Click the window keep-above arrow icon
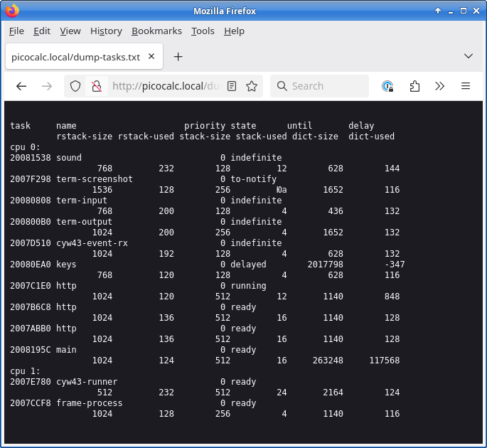Screen dimensions: 487x448 coord(438,11)
